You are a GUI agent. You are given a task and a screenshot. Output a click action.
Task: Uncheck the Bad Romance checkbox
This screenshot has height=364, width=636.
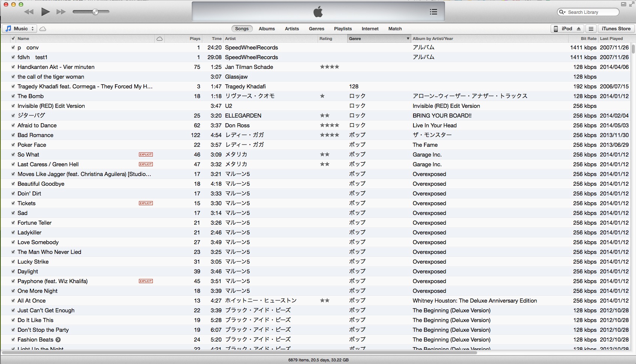13,135
